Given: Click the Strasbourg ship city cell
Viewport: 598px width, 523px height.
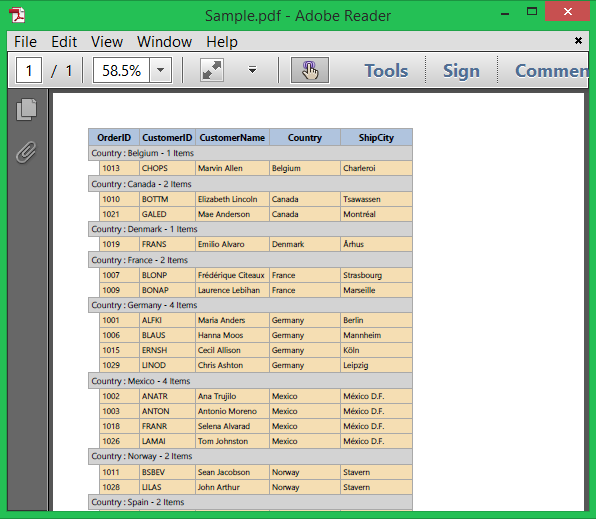Looking at the screenshot, I should click(x=376, y=275).
